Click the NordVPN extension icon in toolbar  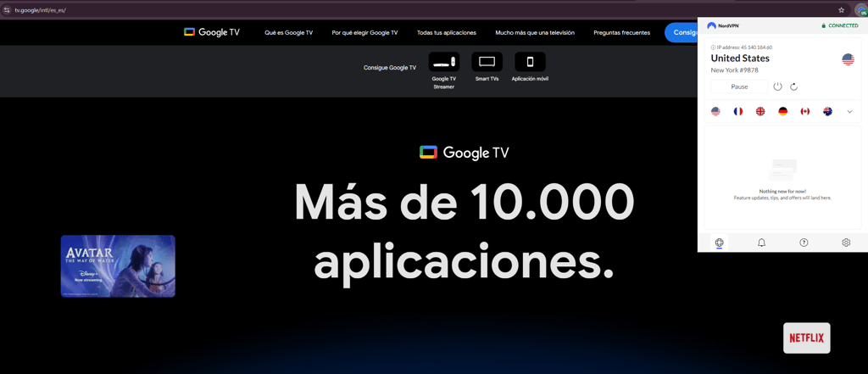tap(860, 10)
